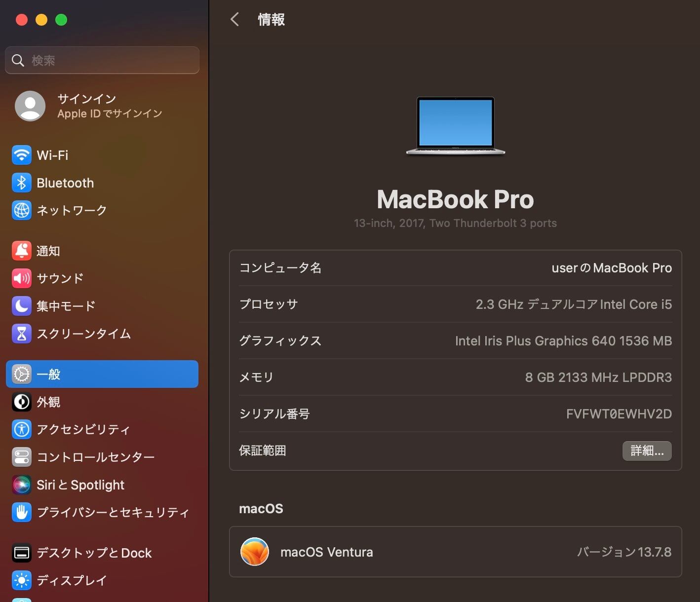
Task: Click the 保証範囲 label
Action: (x=263, y=451)
